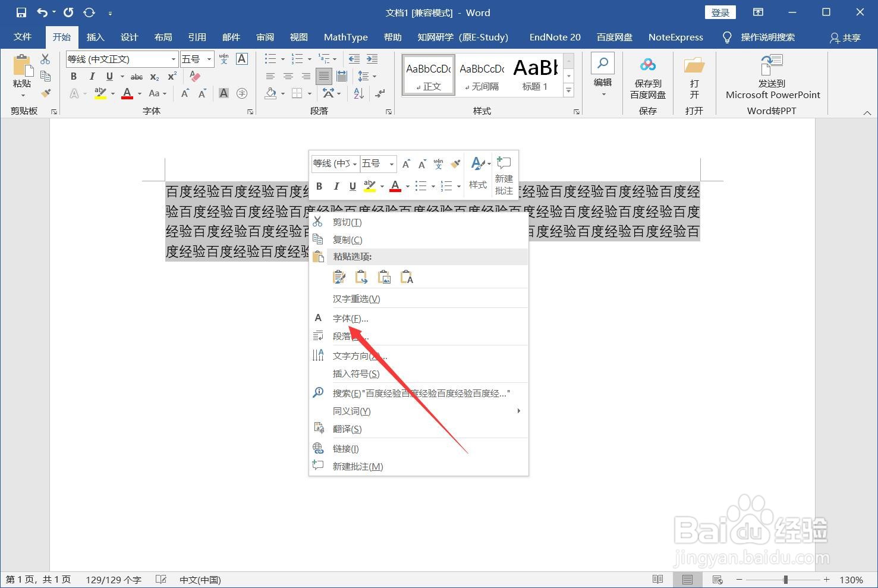Paste with Keep Source Formatting option
The width and height of the screenshot is (878, 588).
point(339,277)
